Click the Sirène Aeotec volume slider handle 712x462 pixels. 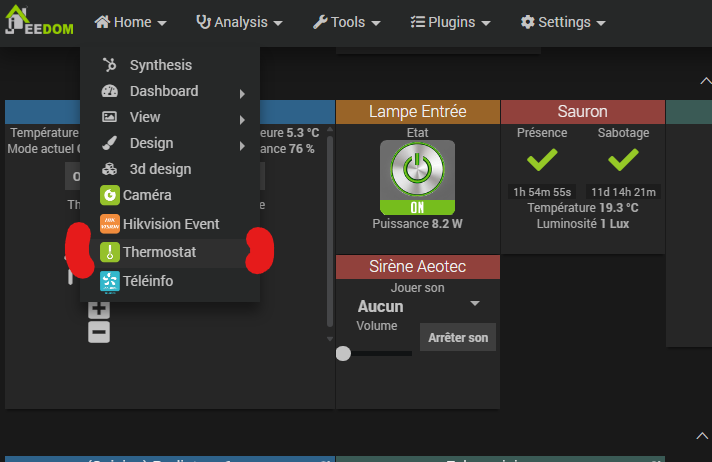(343, 353)
